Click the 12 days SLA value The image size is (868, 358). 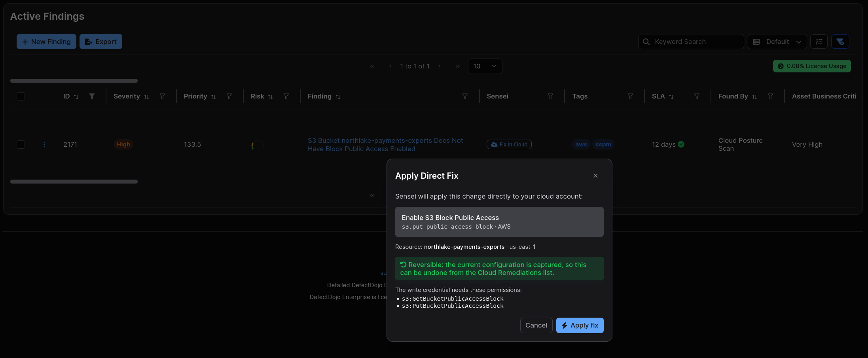pyautogui.click(x=664, y=144)
